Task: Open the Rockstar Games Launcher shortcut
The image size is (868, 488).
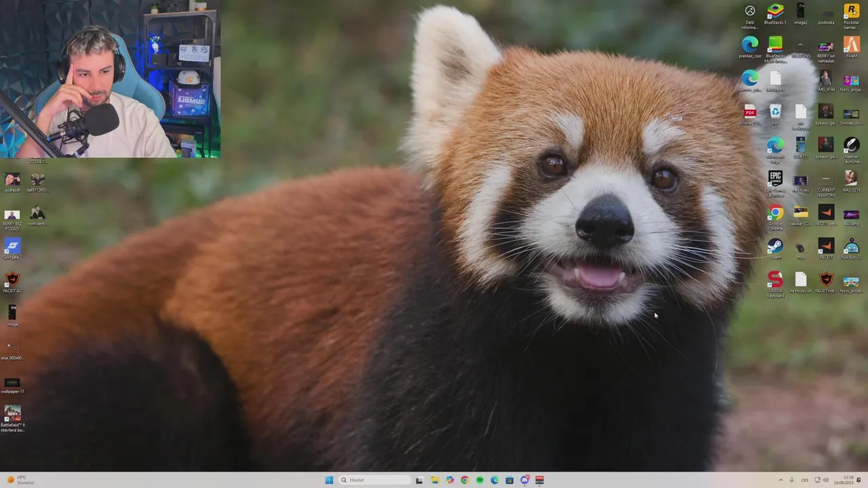Action: (851, 15)
